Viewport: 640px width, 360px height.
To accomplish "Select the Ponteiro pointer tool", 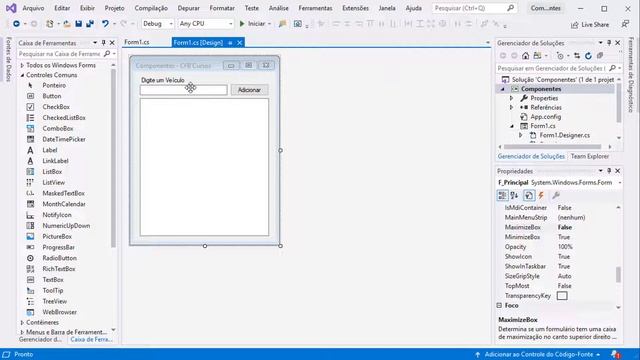I will click(54, 85).
